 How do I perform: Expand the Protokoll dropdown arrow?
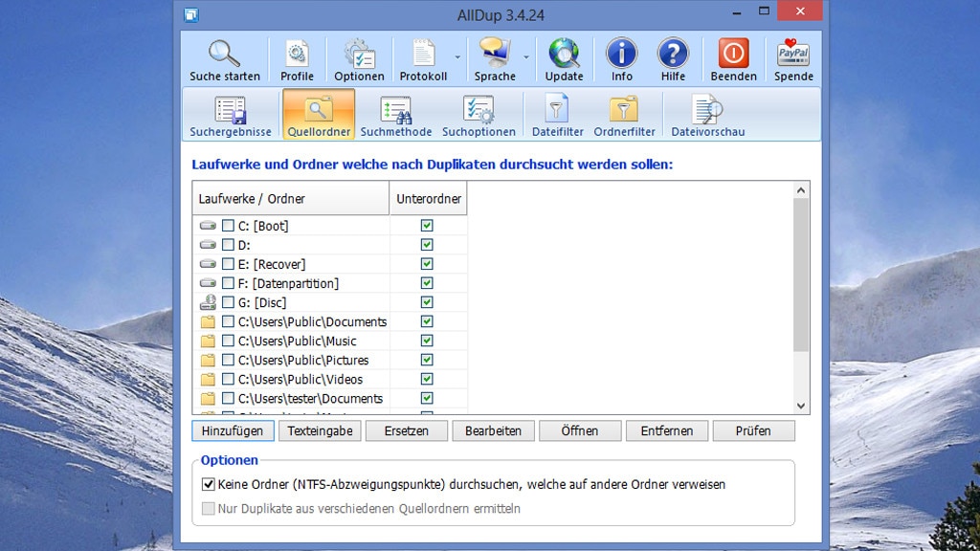pos(457,57)
